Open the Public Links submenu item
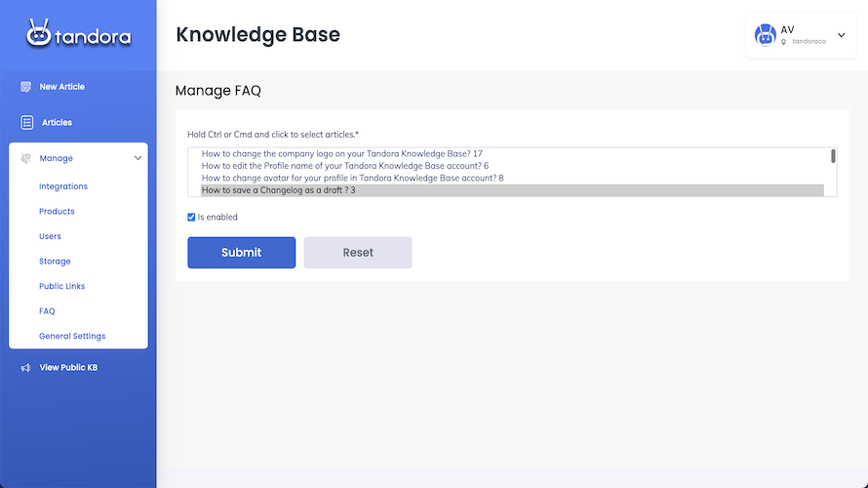Viewport: 868px width, 488px height. click(62, 286)
